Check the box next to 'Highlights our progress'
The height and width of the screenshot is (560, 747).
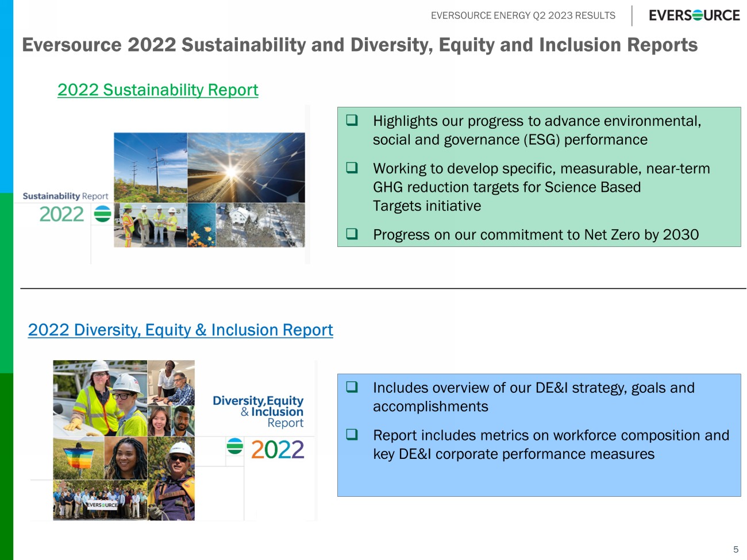pyautogui.click(x=352, y=121)
